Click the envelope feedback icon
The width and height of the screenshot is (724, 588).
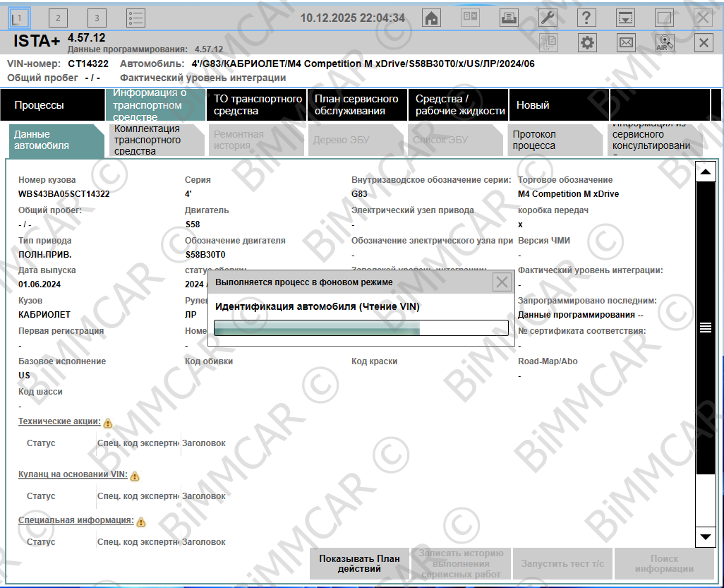click(x=626, y=43)
